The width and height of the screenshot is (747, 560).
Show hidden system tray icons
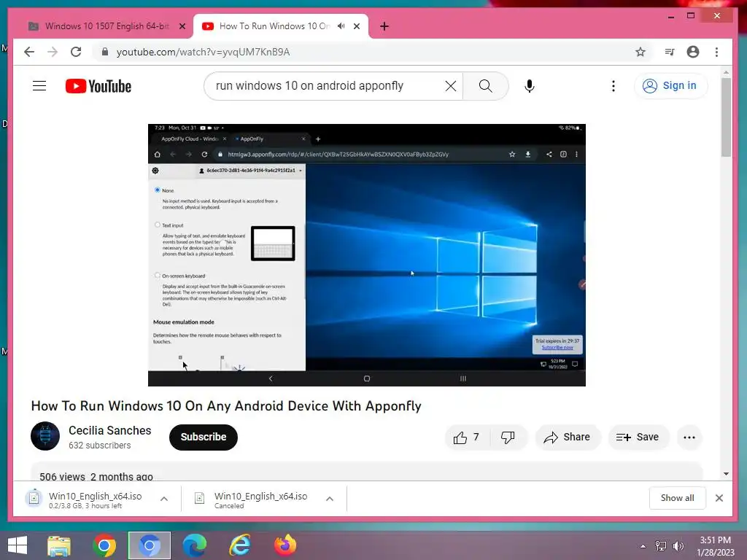[x=643, y=546]
